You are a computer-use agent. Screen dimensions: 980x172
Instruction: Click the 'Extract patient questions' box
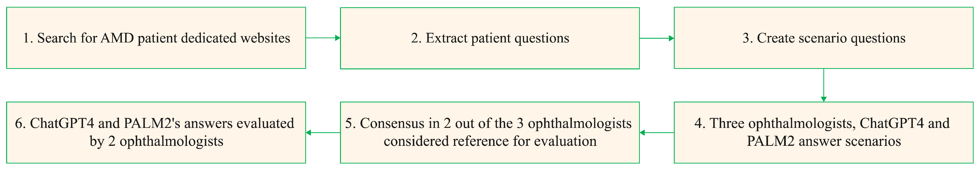click(x=490, y=38)
